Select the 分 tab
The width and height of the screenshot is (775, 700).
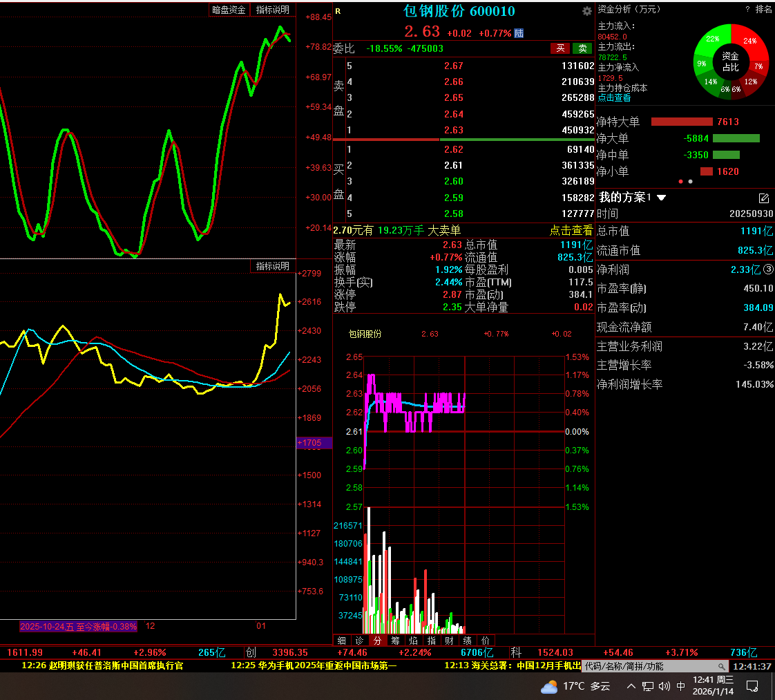(378, 641)
